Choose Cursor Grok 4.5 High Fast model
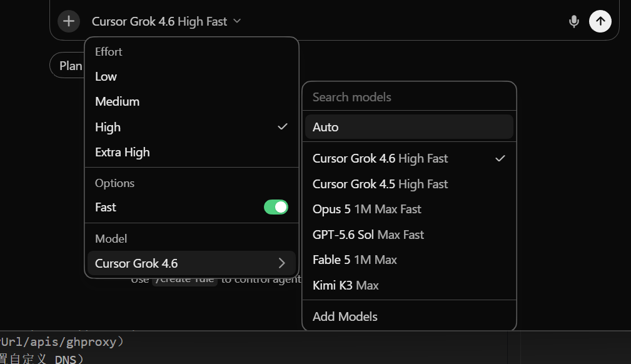Image resolution: width=631 pixels, height=364 pixels. pos(409,184)
